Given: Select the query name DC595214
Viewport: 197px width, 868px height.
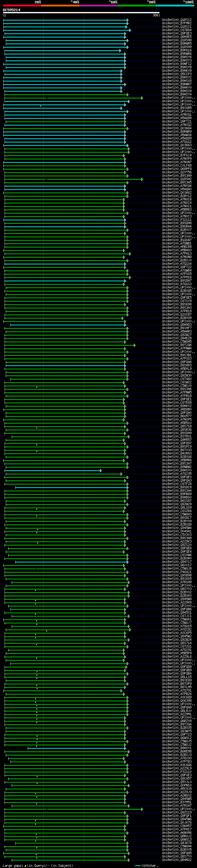Looking at the screenshot, I should pos(11,10).
